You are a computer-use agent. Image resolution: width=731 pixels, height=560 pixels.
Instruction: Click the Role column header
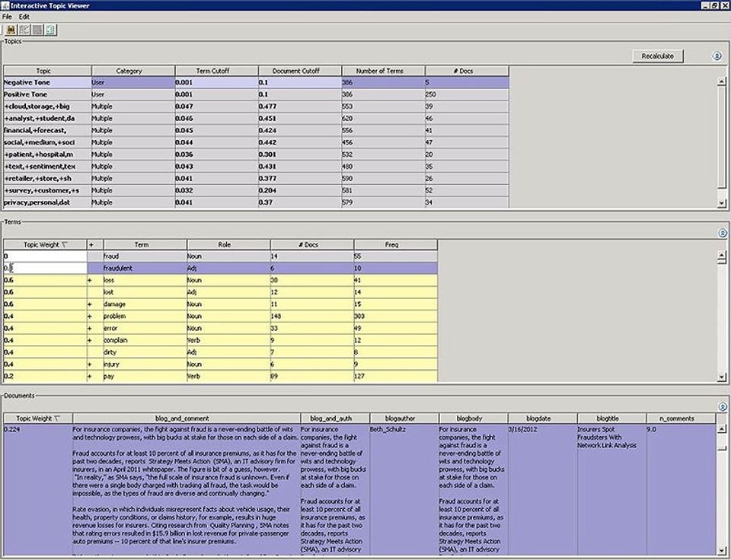point(228,244)
